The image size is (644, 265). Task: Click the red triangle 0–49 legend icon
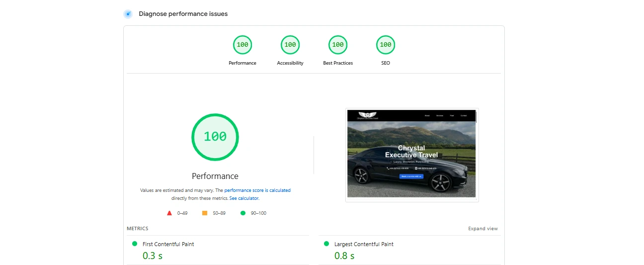pyautogui.click(x=169, y=213)
